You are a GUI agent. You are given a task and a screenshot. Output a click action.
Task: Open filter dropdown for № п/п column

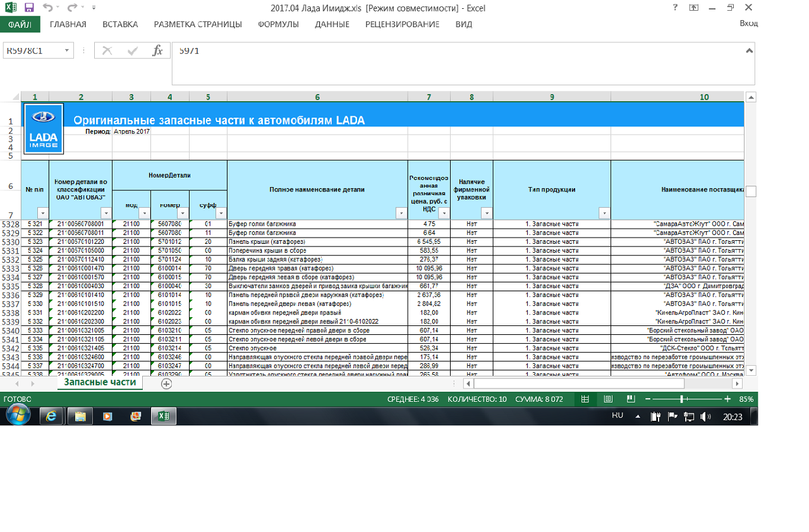point(42,214)
